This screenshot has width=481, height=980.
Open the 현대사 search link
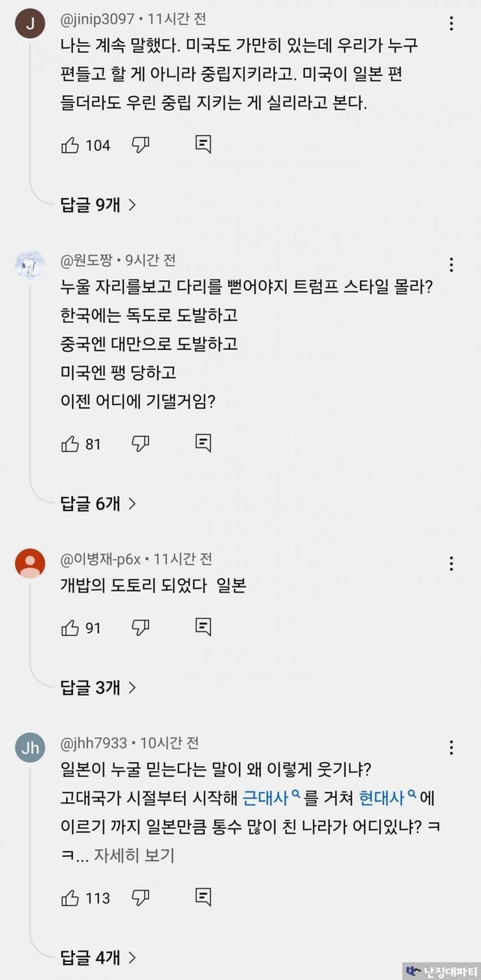(x=387, y=795)
